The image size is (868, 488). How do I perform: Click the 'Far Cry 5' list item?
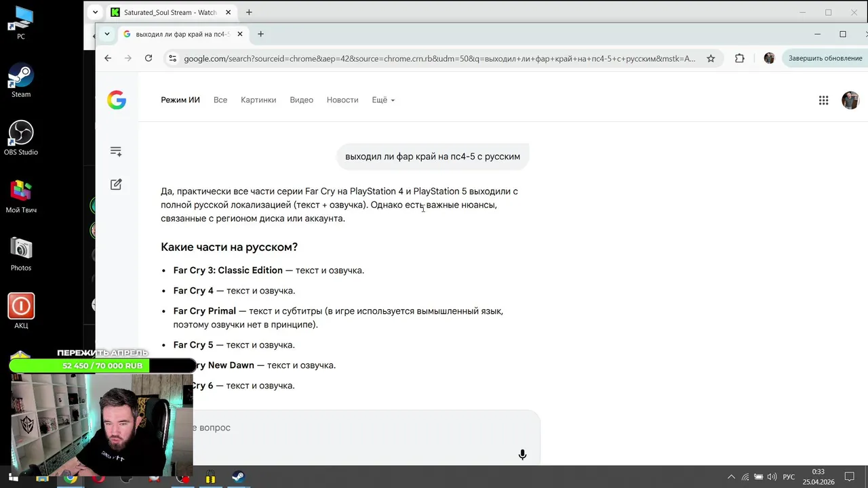[x=234, y=345]
